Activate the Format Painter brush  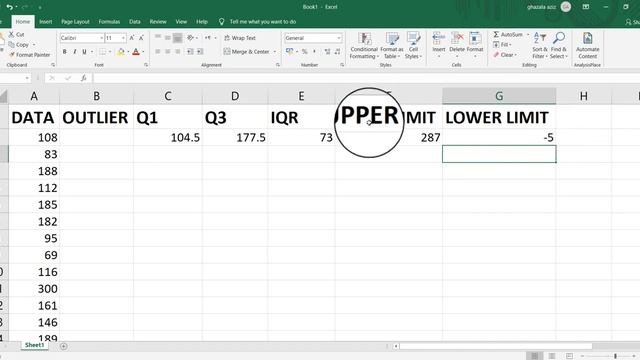click(x=29, y=55)
